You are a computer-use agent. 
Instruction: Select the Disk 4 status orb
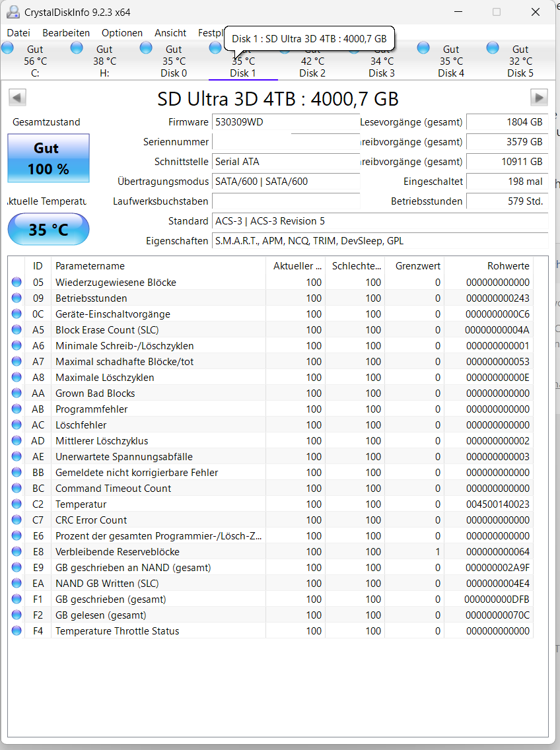pos(423,48)
